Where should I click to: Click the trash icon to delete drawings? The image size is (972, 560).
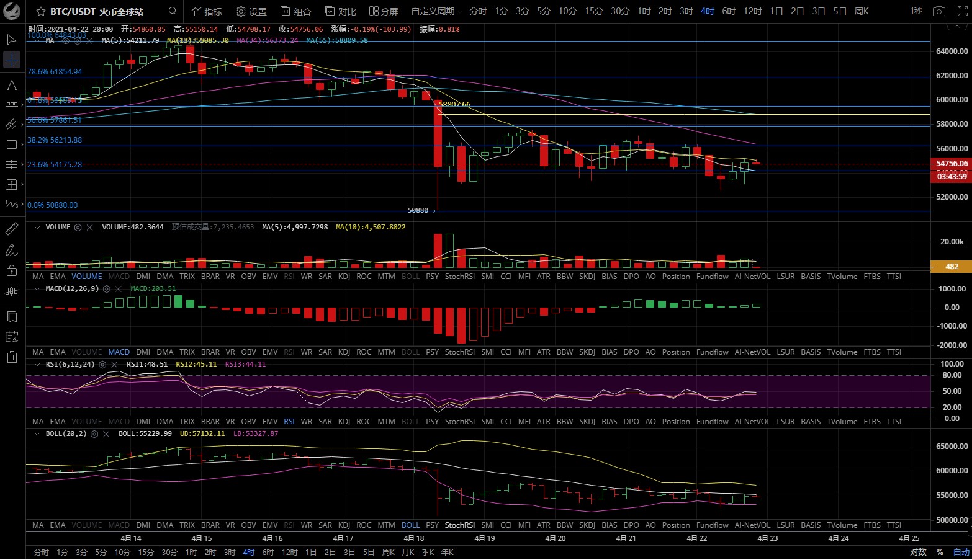pyautogui.click(x=11, y=357)
